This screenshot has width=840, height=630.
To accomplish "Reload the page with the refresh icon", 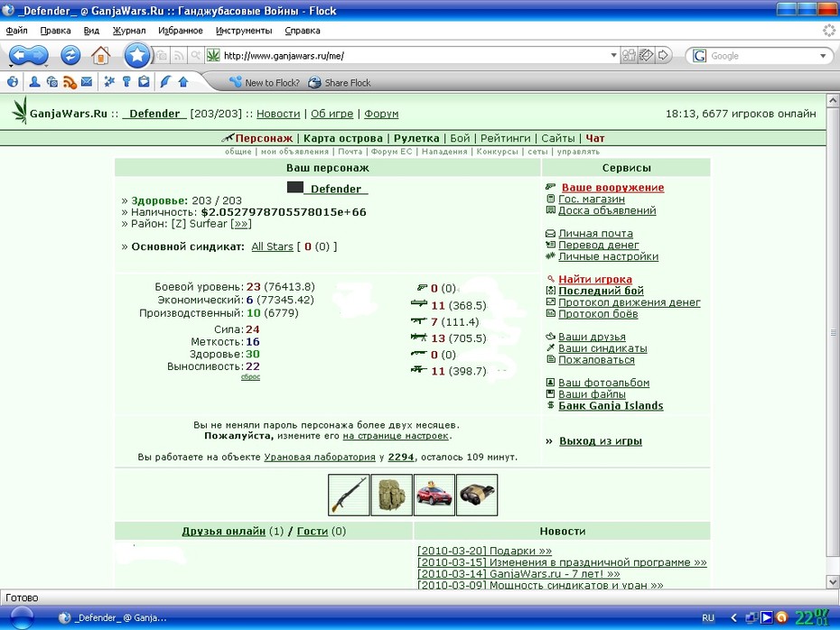I will [70, 55].
